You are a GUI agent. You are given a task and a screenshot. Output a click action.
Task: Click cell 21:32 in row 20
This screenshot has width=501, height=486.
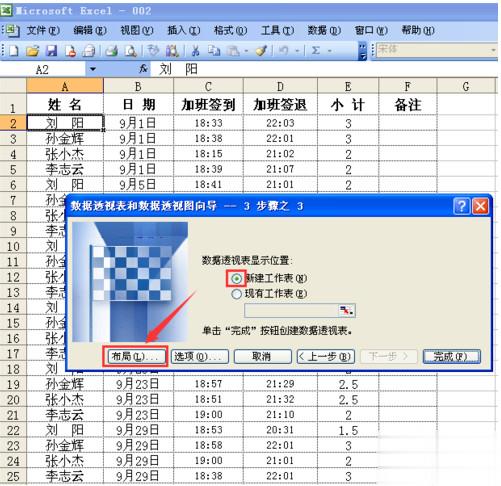[280, 400]
